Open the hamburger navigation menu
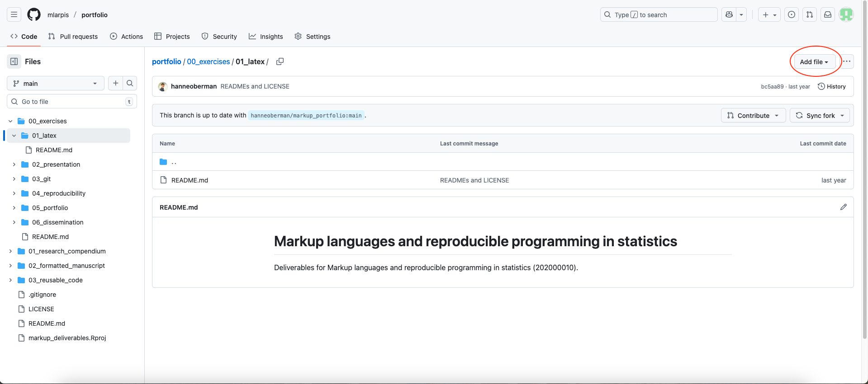The image size is (868, 384). pyautogui.click(x=14, y=14)
